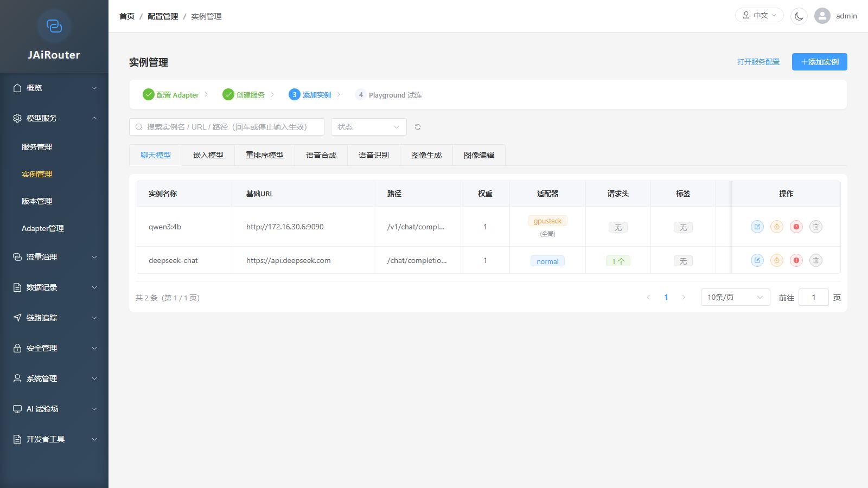The width and height of the screenshot is (868, 488).
Task: Click 配置管理 breadcrumb
Action: [163, 16]
